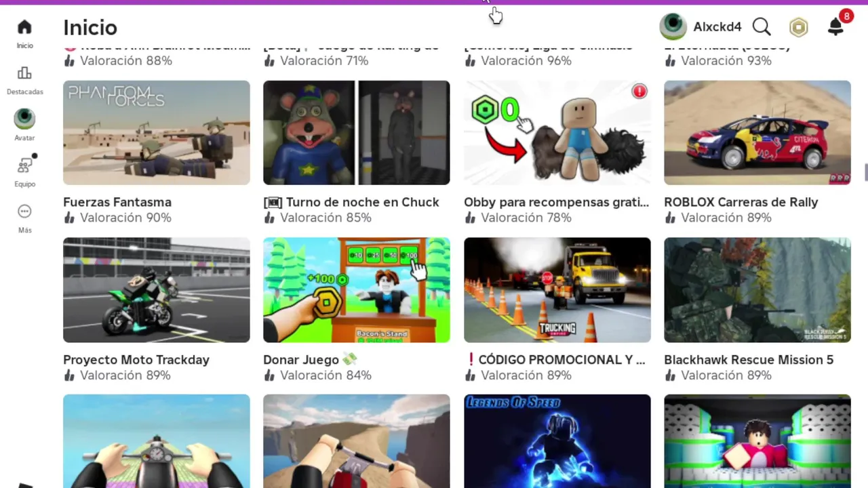The height and width of the screenshot is (488, 868).
Task: Open the Fuerzas Fantasma thumbnail
Action: point(157,133)
